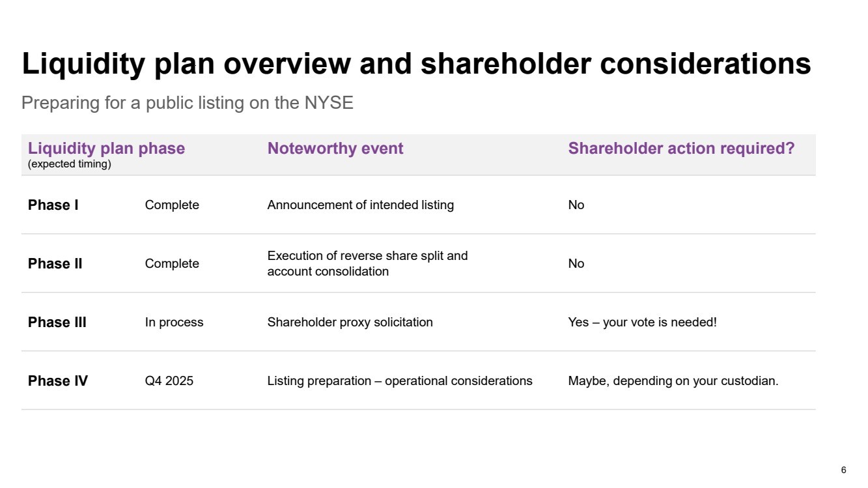868x488 pixels.
Task: Click the 'No' answer in Phase I row
Action: pyautogui.click(x=576, y=205)
